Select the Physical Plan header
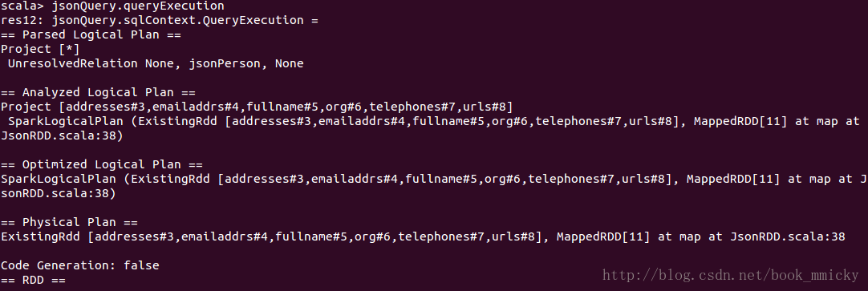The height and width of the screenshot is (291, 868). coord(69,222)
